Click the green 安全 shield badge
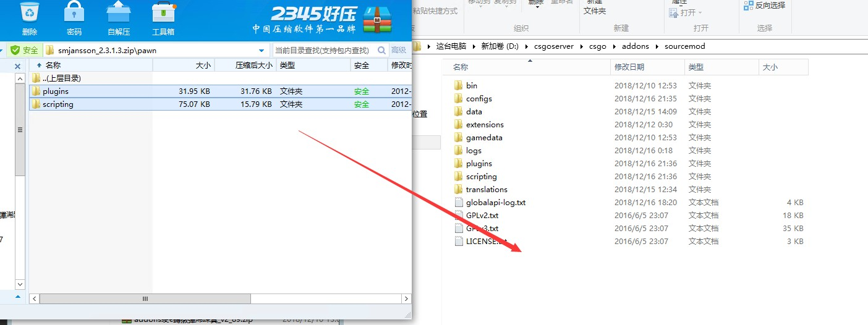868x325 pixels. [x=24, y=50]
